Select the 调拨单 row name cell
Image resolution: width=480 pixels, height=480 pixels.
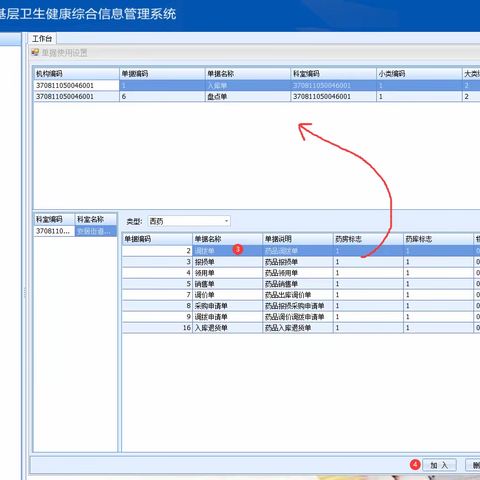click(227, 251)
